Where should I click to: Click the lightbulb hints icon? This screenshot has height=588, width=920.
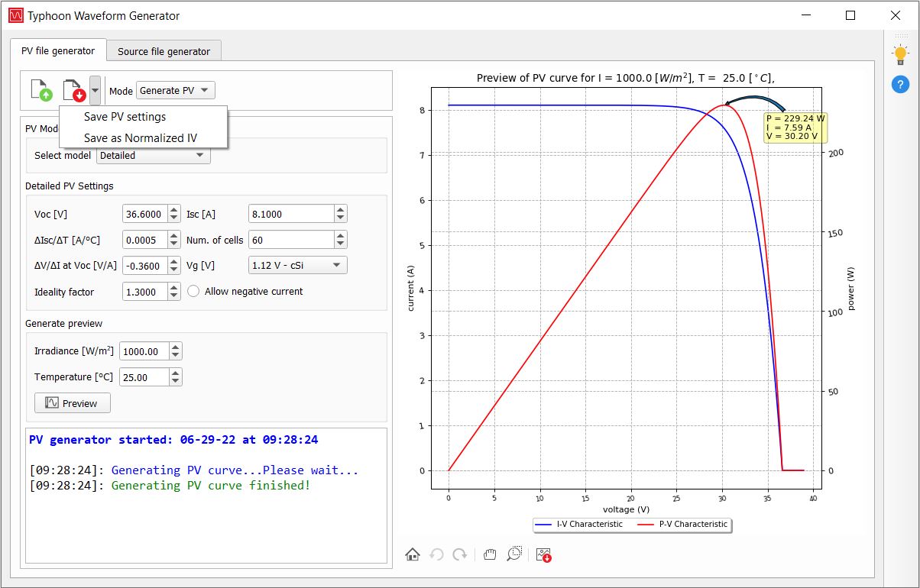click(x=900, y=54)
